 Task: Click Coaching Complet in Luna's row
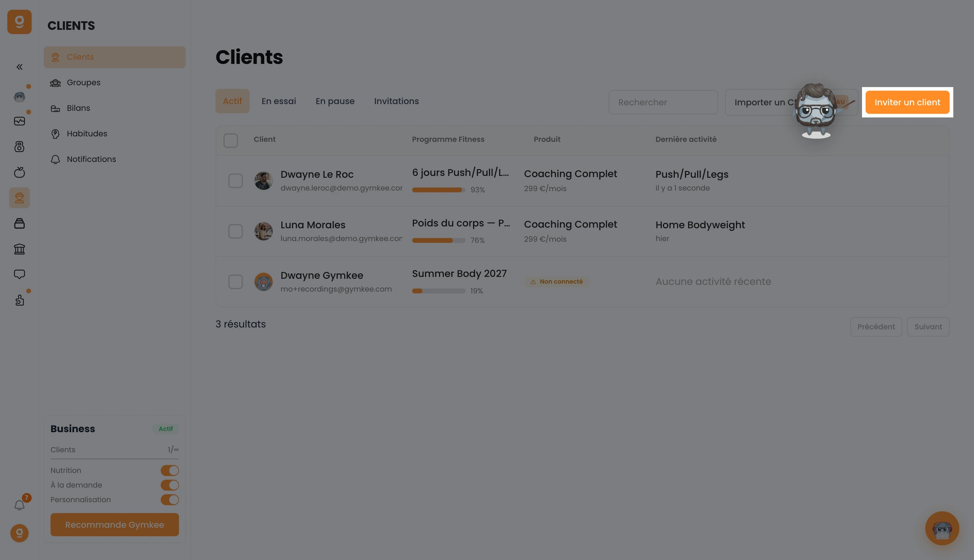[570, 224]
